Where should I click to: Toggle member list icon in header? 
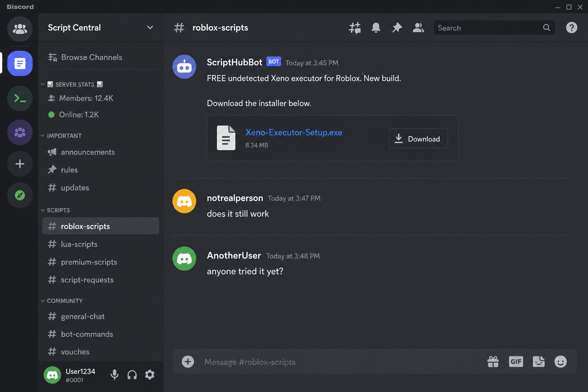(x=418, y=28)
